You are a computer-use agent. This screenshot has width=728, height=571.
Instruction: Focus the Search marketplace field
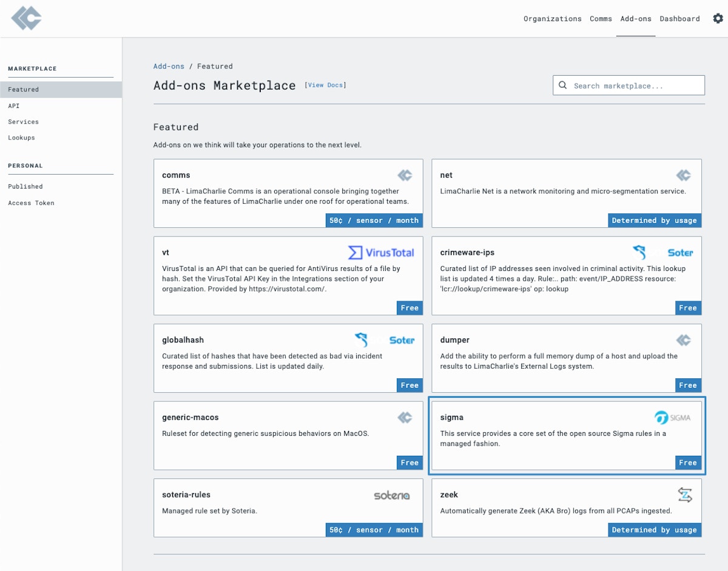(634, 86)
